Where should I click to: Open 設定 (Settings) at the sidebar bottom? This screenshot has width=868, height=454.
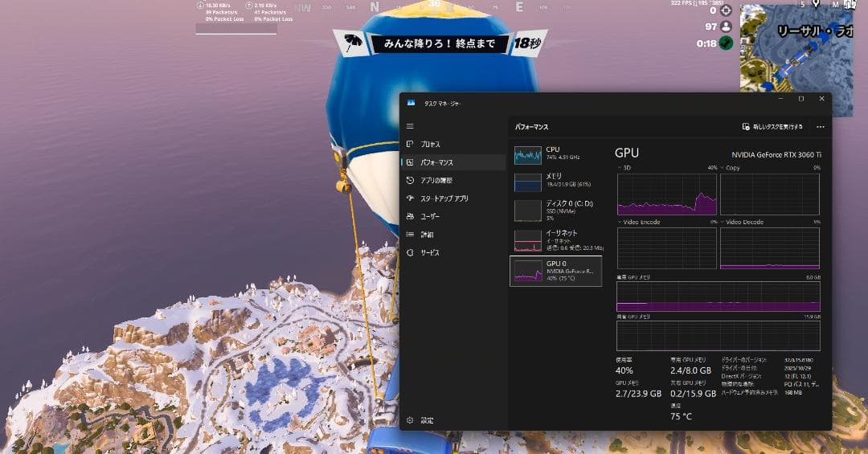coord(452,420)
